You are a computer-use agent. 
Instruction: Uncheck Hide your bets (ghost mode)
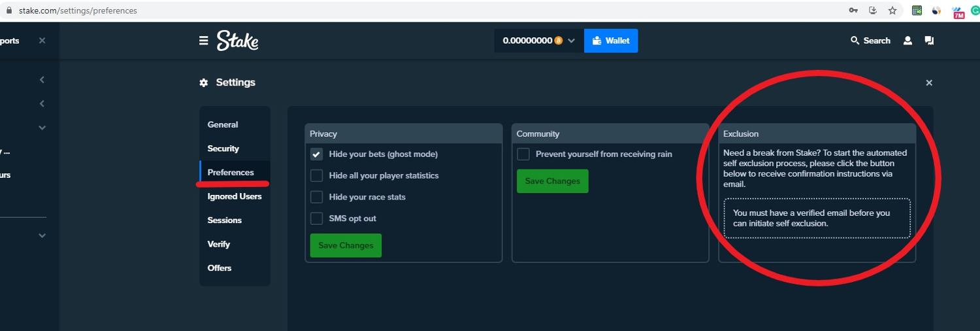[317, 154]
